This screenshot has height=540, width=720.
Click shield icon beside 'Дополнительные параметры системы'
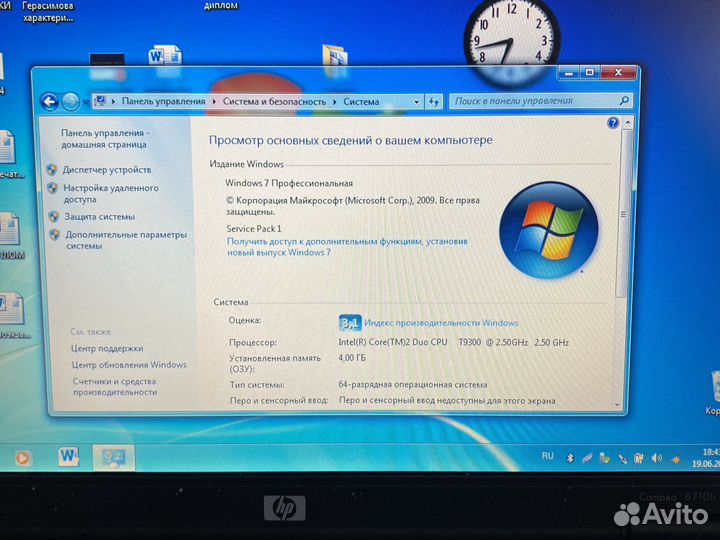pyautogui.click(x=54, y=235)
